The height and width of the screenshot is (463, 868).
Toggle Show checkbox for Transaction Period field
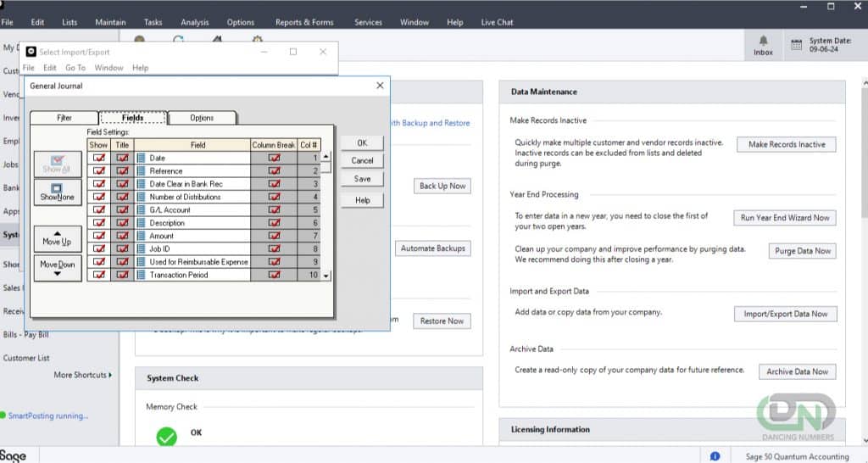[x=99, y=275]
